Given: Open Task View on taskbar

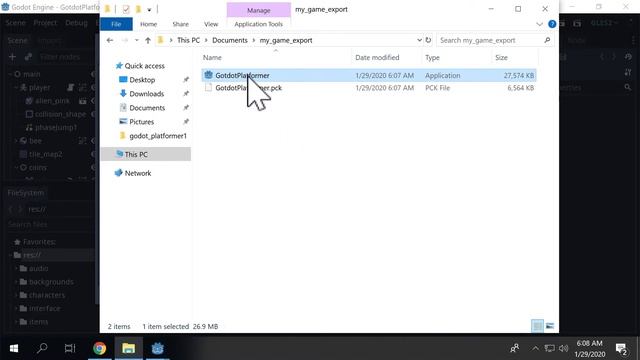Looking at the screenshot, I should click(70, 348).
